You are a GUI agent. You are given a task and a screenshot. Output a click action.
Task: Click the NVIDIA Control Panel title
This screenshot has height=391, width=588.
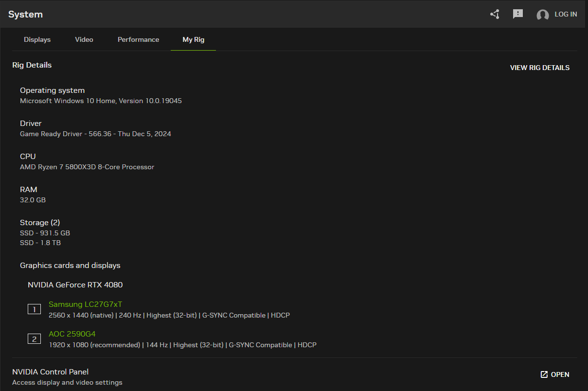[50, 372]
